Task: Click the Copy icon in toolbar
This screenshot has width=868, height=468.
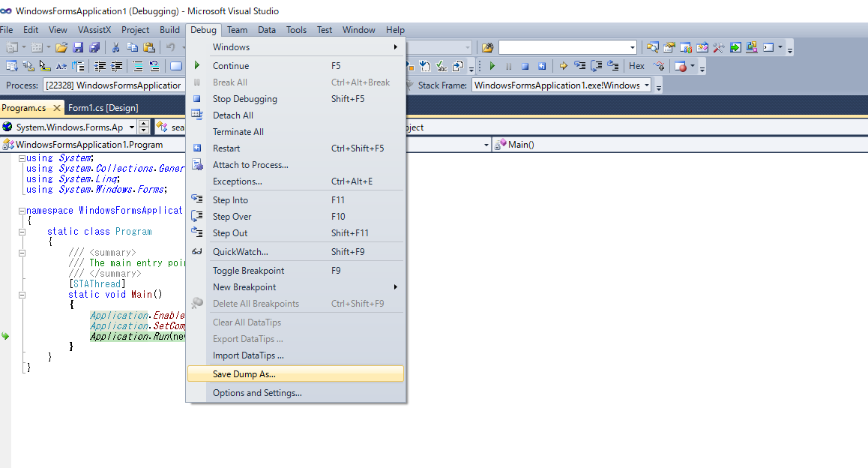Action: pyautogui.click(x=133, y=48)
